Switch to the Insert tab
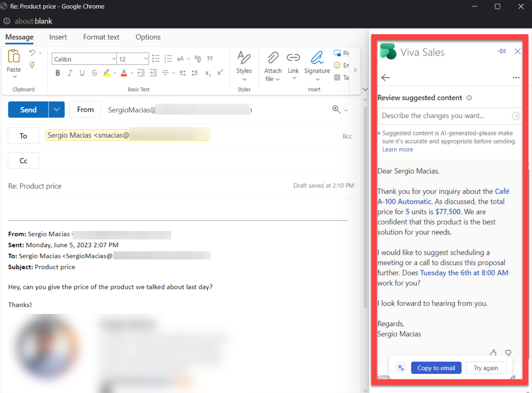Image resolution: width=532 pixels, height=393 pixels. tap(58, 37)
